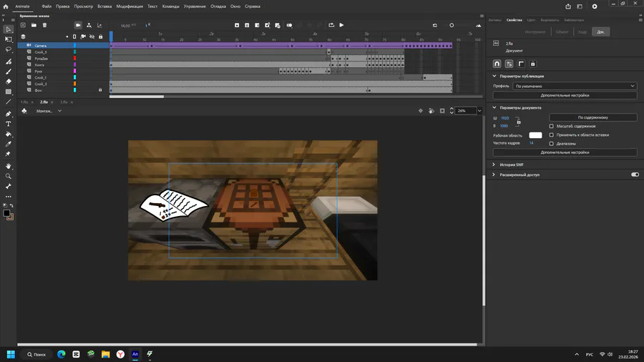Toggle the camera layer button in timeline

click(78, 25)
